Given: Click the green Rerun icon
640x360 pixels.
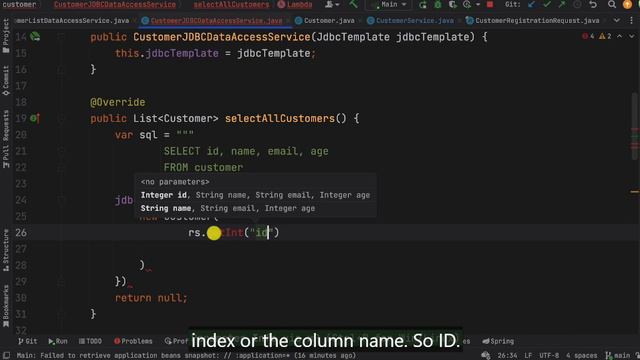Looking at the screenshot, I should tap(423, 4).
